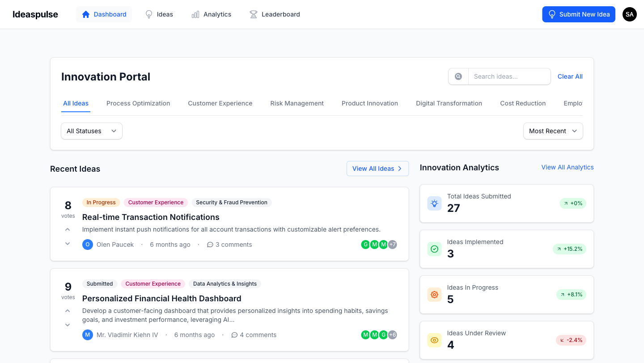This screenshot has height=363, width=644.
Task: Click the Total Ideas Submitted value 27
Action: click(453, 208)
